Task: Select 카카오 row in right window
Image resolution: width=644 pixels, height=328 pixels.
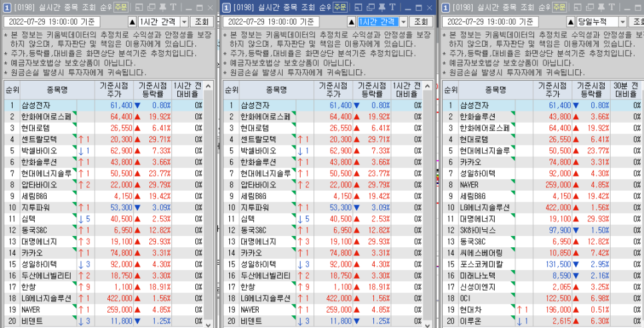Action: point(543,162)
